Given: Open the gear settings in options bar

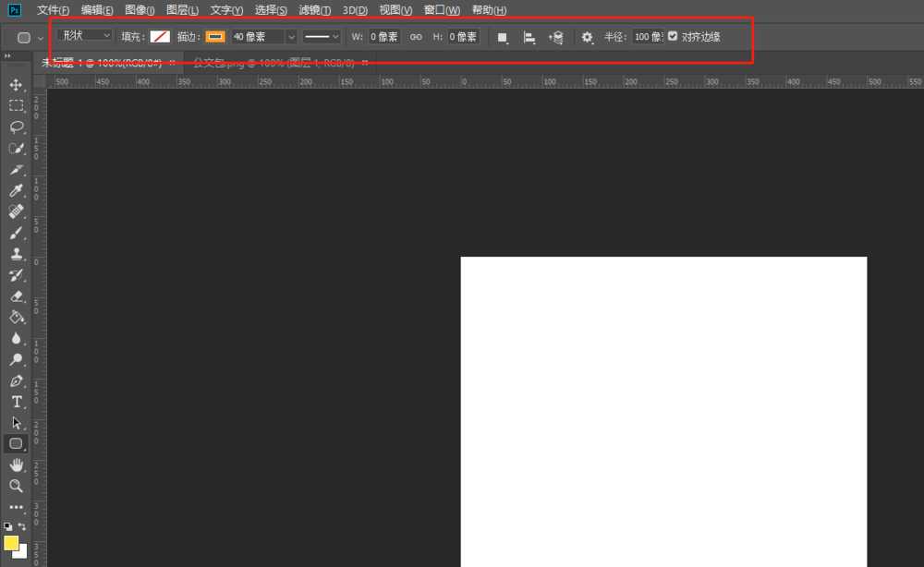Looking at the screenshot, I should pyautogui.click(x=587, y=37).
